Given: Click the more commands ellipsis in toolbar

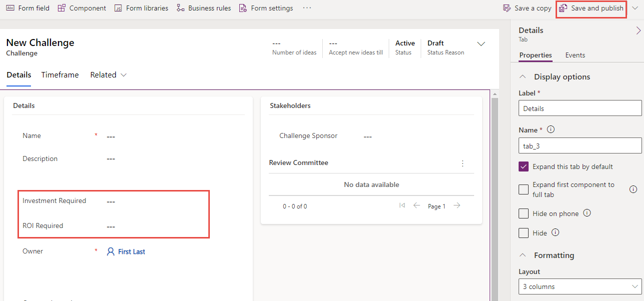Looking at the screenshot, I should (307, 8).
